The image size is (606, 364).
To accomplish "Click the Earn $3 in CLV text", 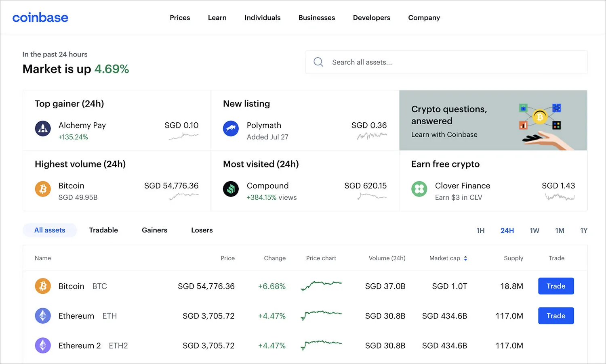I will coord(459,197).
